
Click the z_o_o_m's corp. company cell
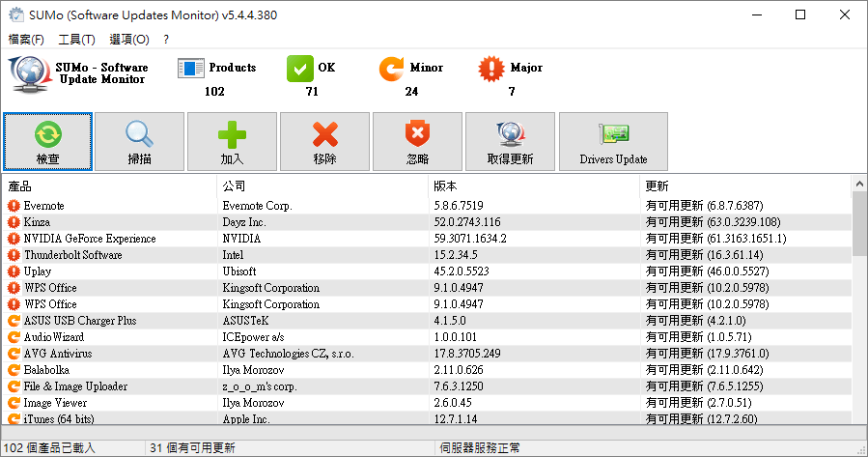pyautogui.click(x=260, y=386)
